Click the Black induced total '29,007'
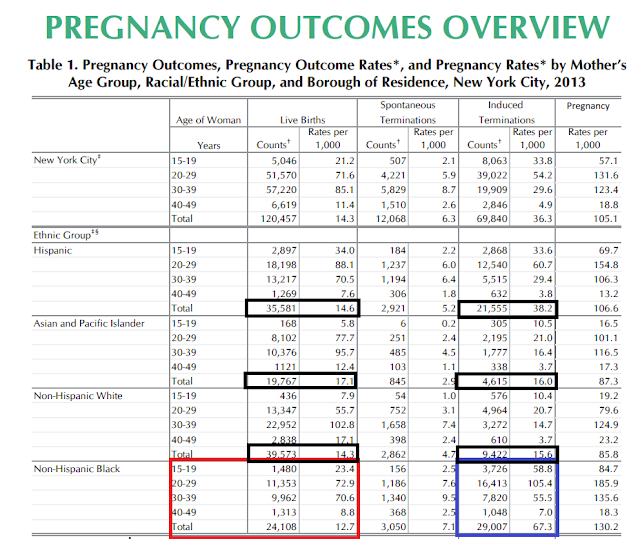640x539 pixels. [492, 527]
